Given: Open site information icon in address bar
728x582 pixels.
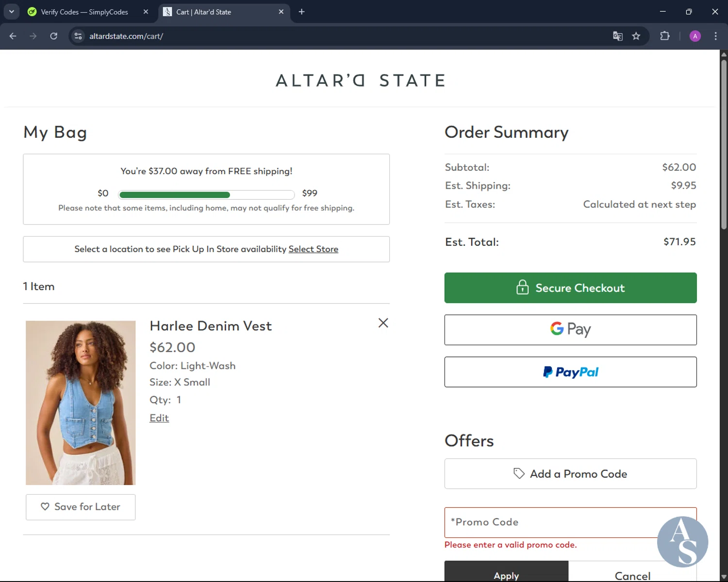Looking at the screenshot, I should (x=78, y=36).
